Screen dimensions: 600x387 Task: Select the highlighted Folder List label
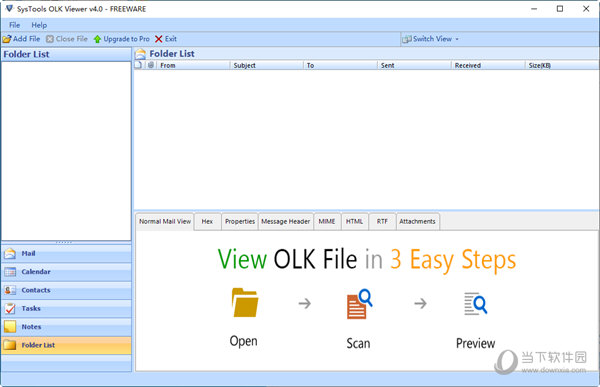pyautogui.click(x=38, y=345)
